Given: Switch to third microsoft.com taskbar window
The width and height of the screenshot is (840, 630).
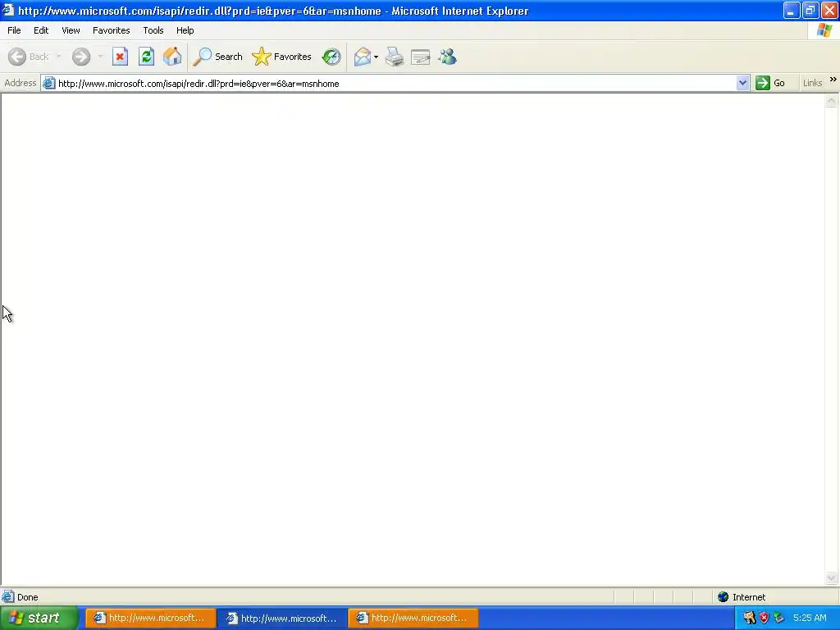Looking at the screenshot, I should click(x=413, y=619).
